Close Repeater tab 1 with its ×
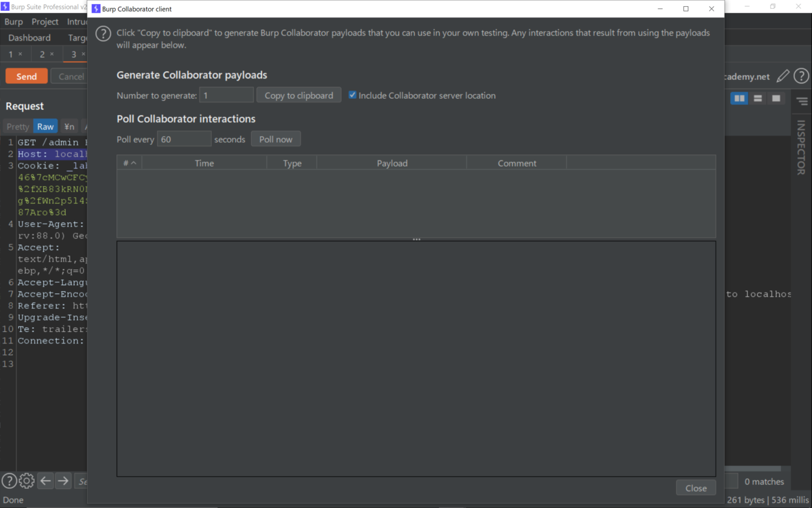This screenshot has width=812, height=508. [20, 54]
